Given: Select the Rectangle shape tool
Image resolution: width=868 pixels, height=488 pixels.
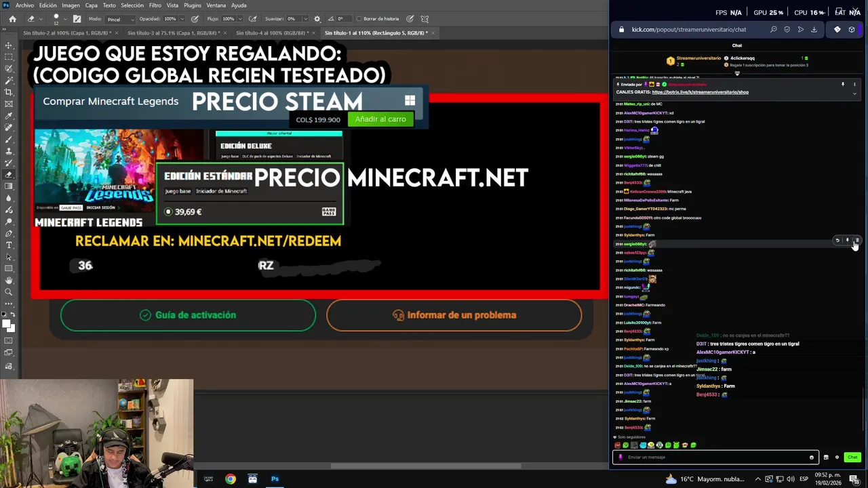Looking at the screenshot, I should pos(9,268).
